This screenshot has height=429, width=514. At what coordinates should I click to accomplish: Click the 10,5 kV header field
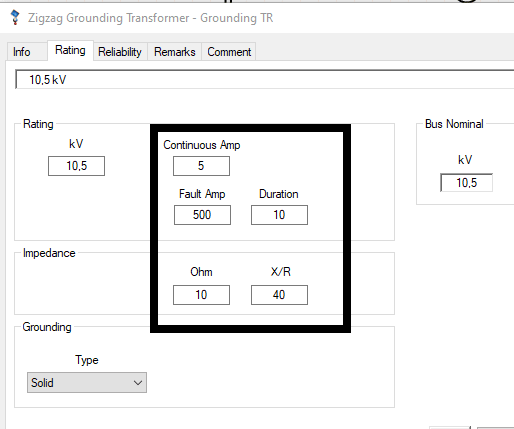(x=265, y=80)
